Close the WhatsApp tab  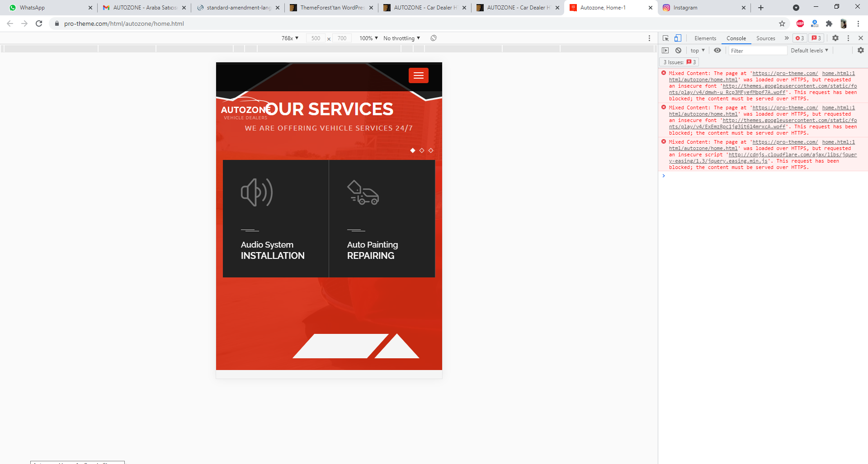pyautogui.click(x=90, y=8)
